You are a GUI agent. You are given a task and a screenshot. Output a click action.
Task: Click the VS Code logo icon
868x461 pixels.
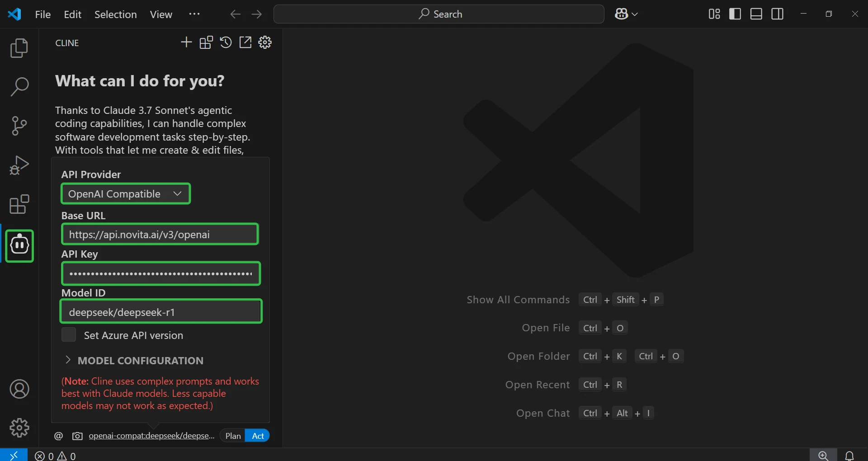point(14,14)
